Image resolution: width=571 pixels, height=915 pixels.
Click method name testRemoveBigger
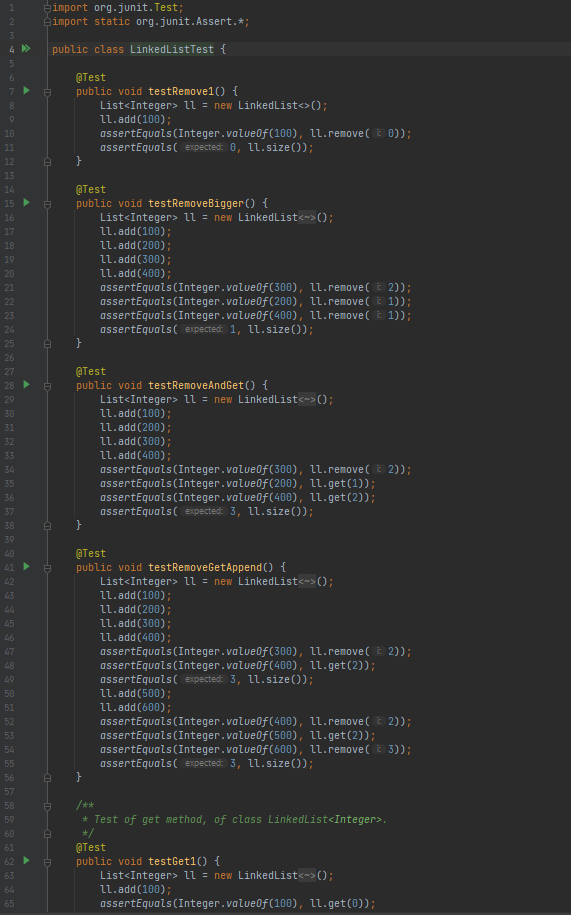pyautogui.click(x=196, y=204)
